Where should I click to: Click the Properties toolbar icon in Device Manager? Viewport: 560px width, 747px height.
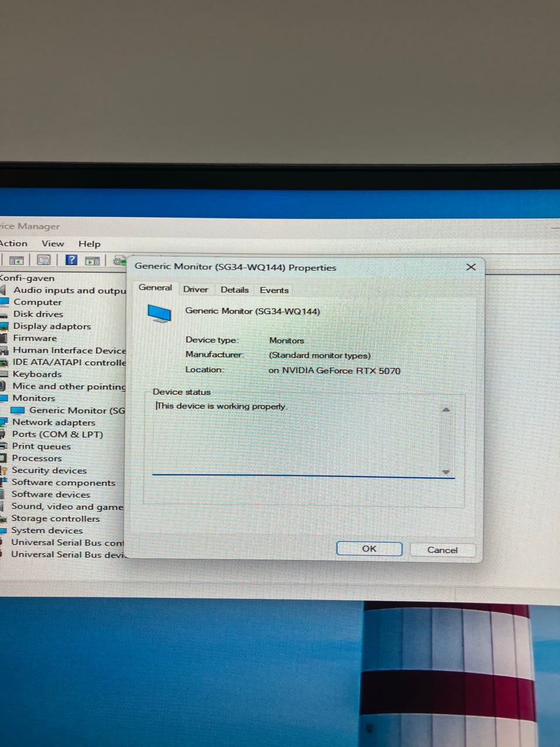(44, 260)
